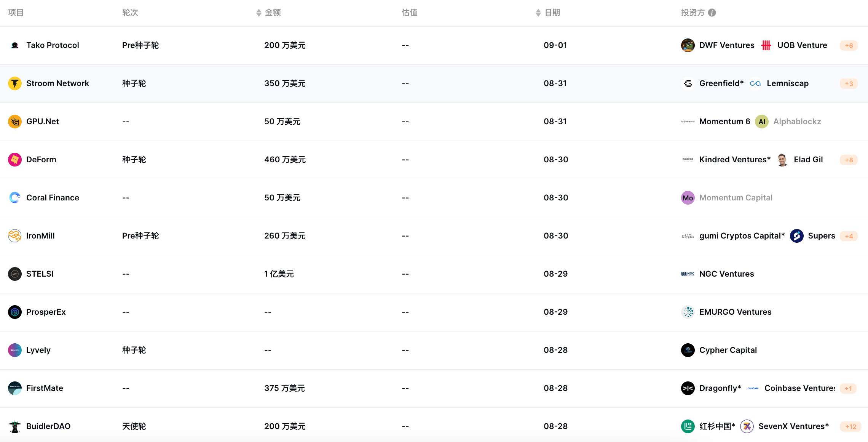Click the 红杉中国 green logo
The width and height of the screenshot is (868, 442).
click(688, 426)
